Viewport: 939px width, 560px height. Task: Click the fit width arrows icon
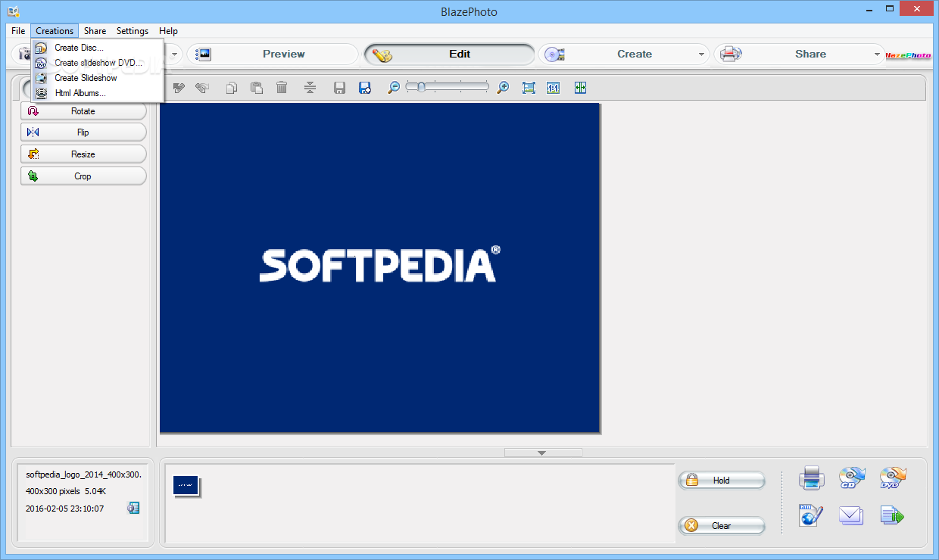point(580,88)
